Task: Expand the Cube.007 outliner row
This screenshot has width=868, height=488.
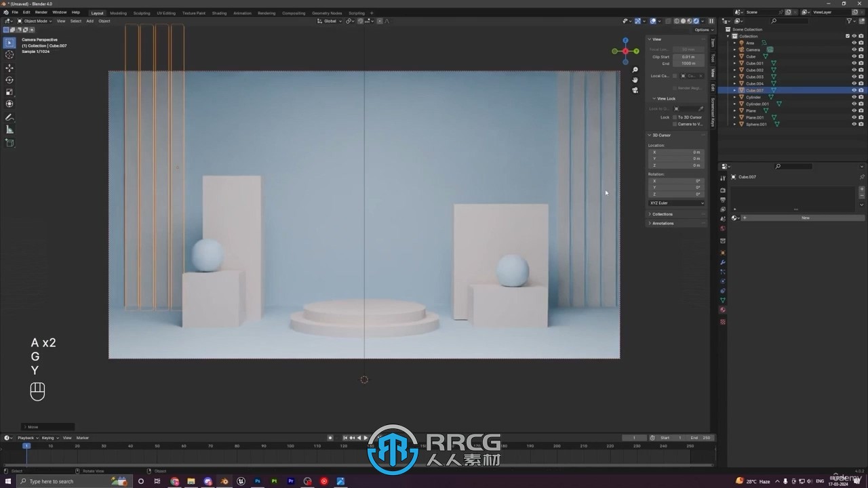Action: click(734, 90)
